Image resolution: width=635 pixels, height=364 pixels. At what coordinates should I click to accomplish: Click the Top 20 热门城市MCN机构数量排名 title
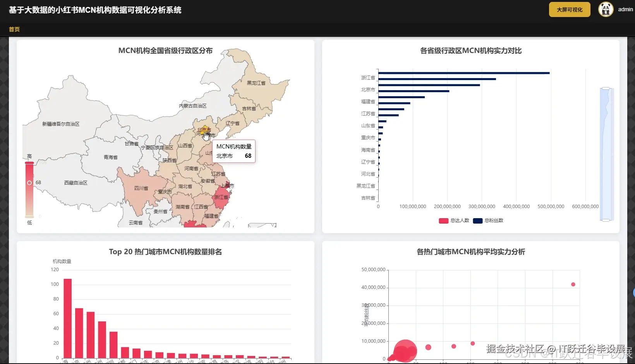tap(165, 252)
